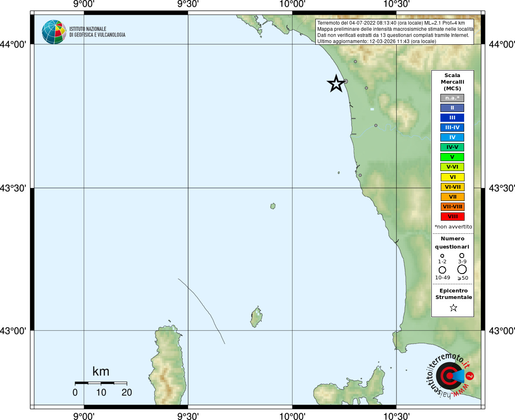515x420 pixels.
Task: Click the 10-49 questionnaires circle symbol
Action: tap(442, 270)
